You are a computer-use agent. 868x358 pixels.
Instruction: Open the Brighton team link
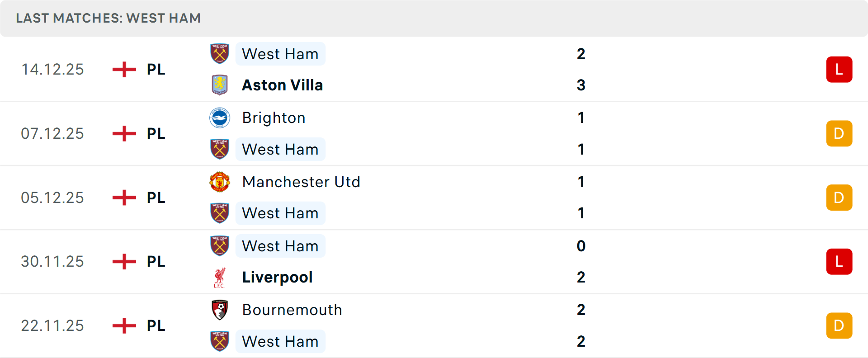tap(274, 118)
